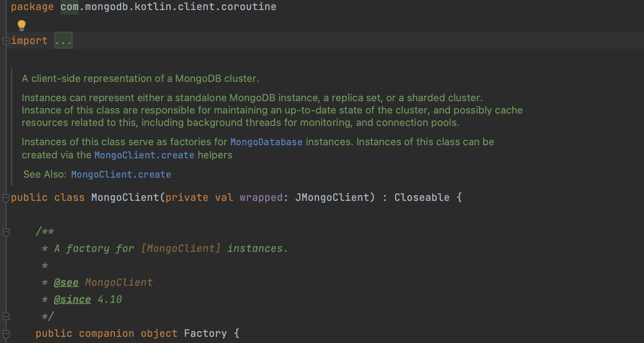Click the highlighted 'com' in the package statement
Screen dimensions: 644x343
point(70,7)
